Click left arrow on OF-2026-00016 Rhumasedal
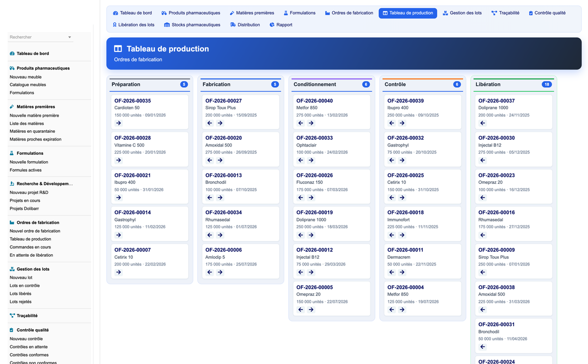588x364 pixels. pyautogui.click(x=483, y=235)
